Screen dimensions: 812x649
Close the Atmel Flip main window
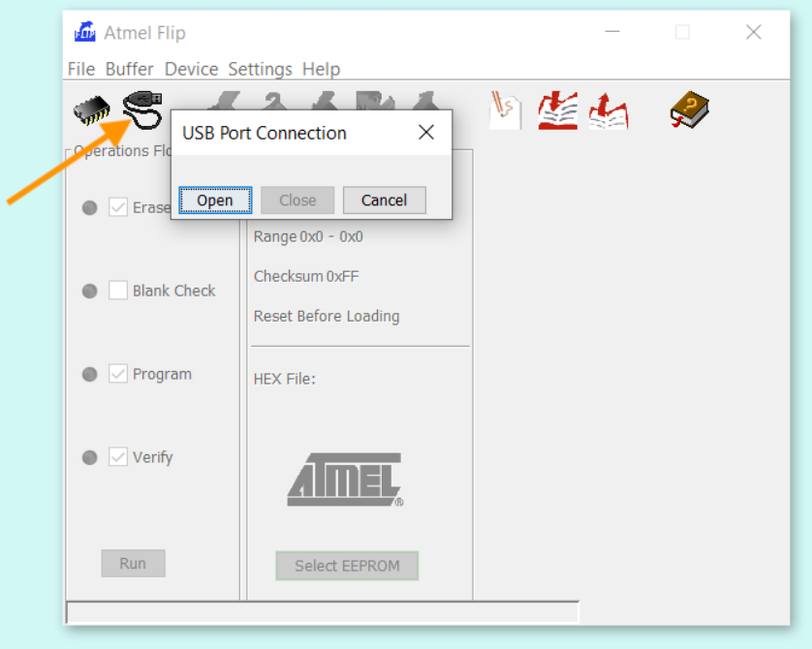pos(754,32)
